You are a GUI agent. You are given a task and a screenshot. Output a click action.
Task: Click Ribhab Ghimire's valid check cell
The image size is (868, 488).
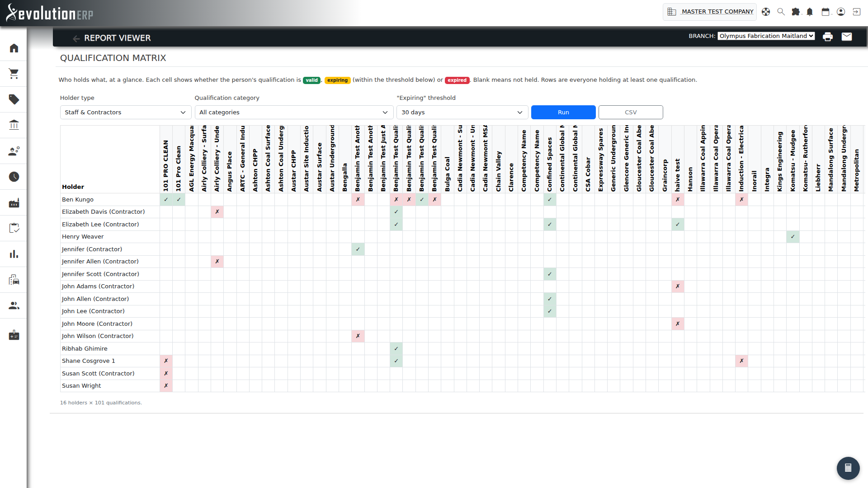[396, 349]
